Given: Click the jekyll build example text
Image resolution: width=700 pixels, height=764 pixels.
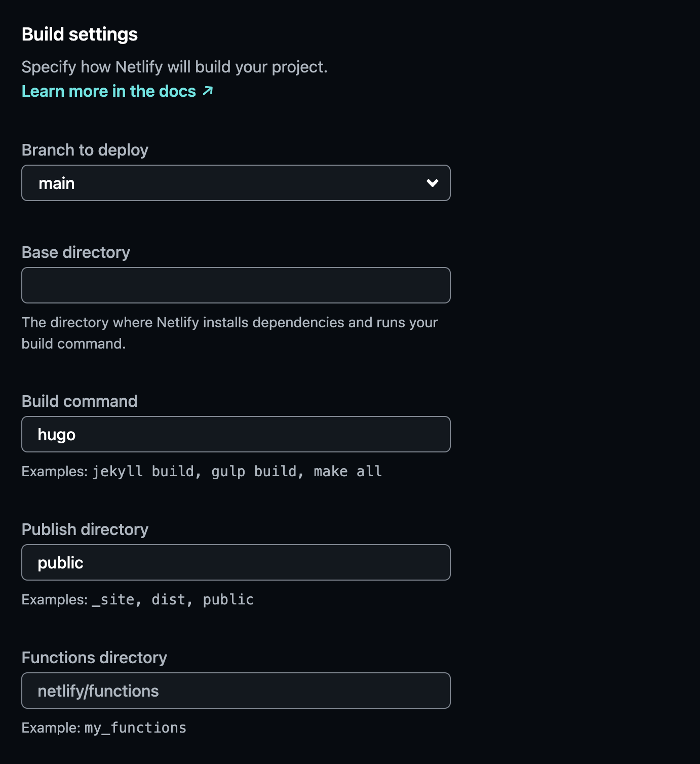Looking at the screenshot, I should [x=143, y=471].
